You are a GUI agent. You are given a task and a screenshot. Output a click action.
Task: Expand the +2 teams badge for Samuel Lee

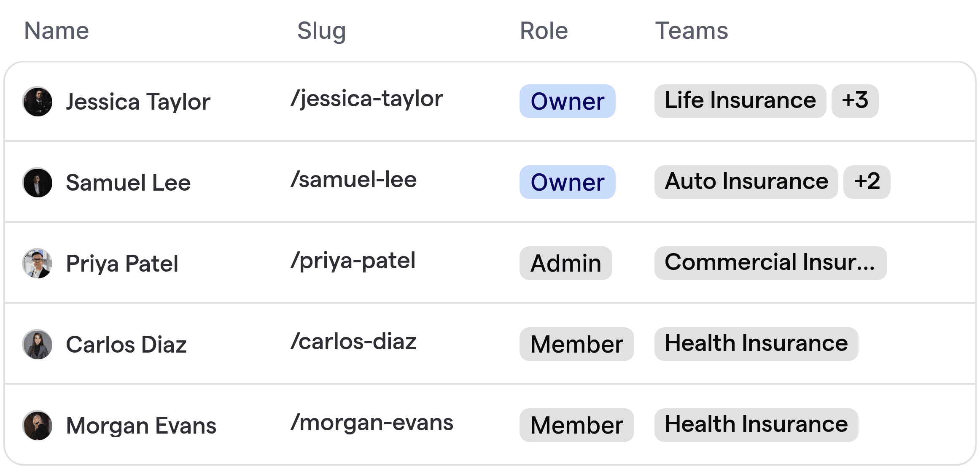tap(867, 182)
